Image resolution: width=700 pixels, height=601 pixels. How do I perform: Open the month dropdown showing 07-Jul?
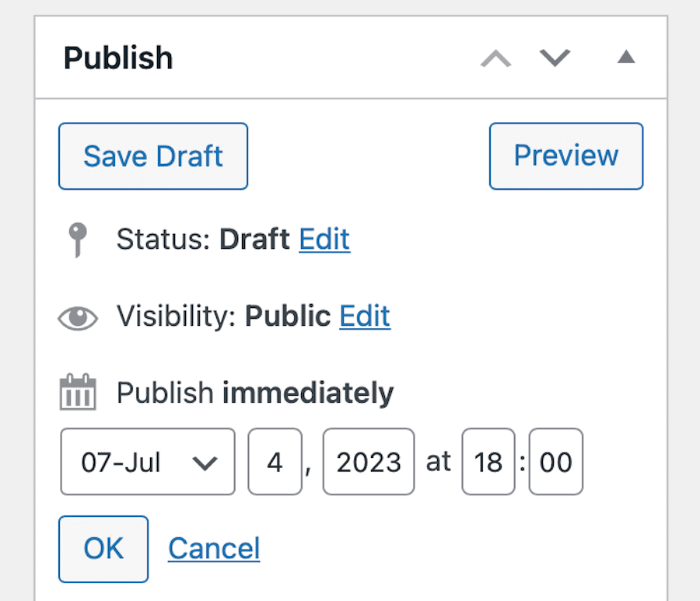(147, 462)
